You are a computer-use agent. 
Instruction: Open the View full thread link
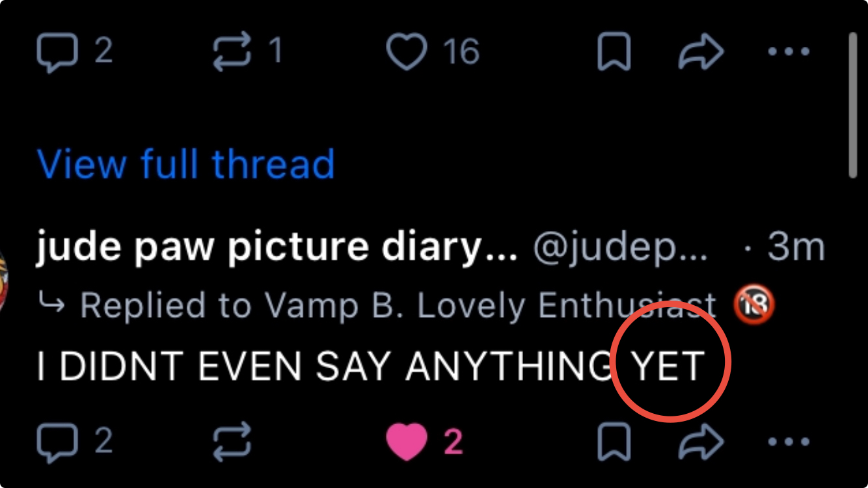tap(186, 164)
